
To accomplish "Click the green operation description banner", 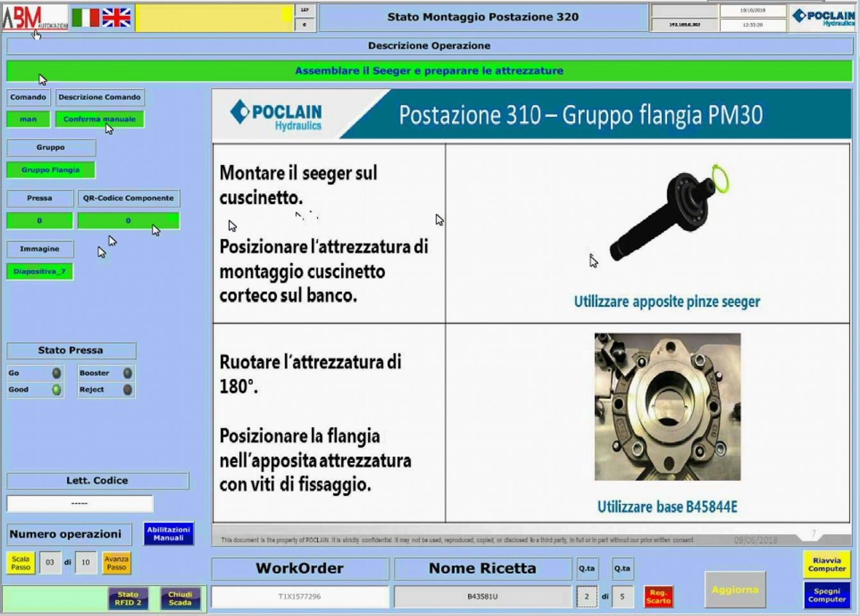I will pyautogui.click(x=429, y=71).
